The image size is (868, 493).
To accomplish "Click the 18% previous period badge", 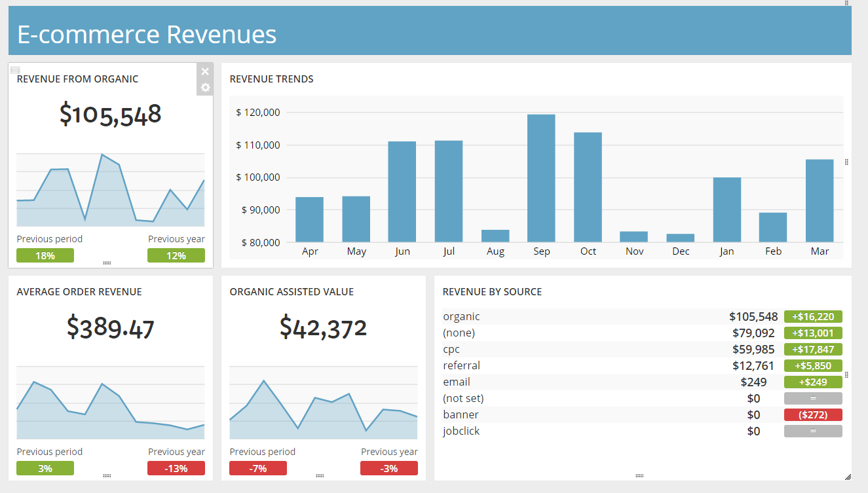I will tap(45, 255).
